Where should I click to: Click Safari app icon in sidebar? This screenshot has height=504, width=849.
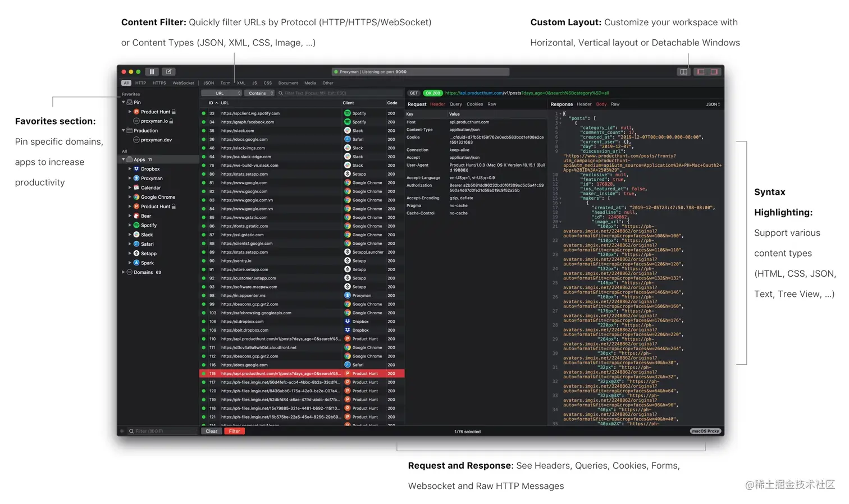pos(136,244)
